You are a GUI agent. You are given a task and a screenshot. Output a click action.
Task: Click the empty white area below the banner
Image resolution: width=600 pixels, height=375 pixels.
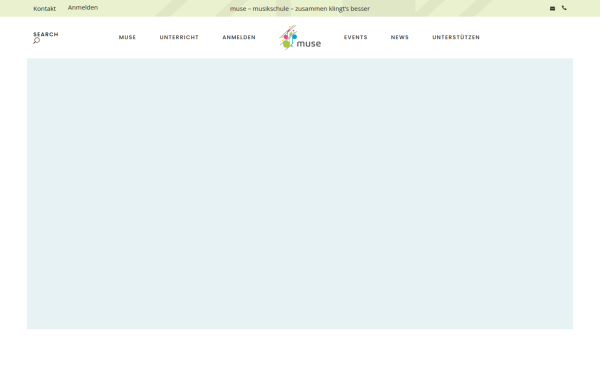tap(300, 352)
